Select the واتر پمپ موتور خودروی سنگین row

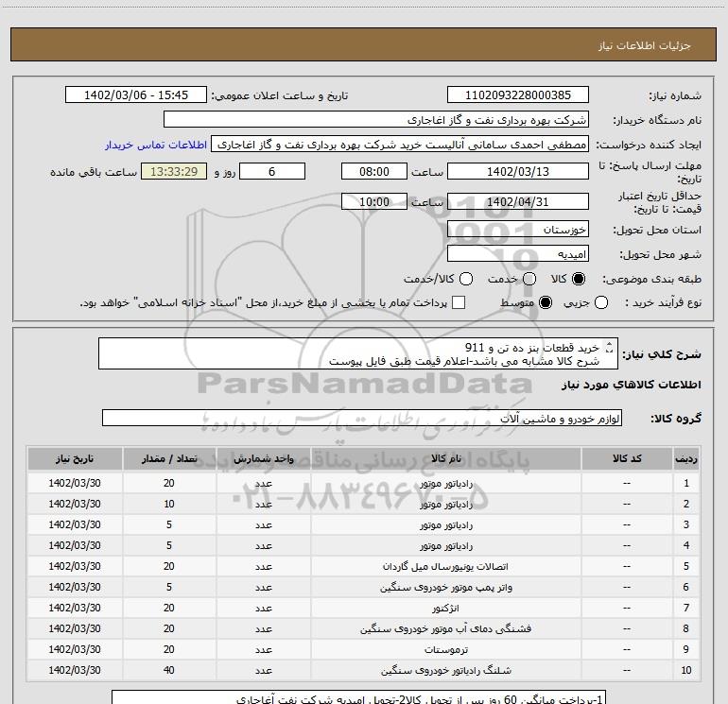[363, 588]
